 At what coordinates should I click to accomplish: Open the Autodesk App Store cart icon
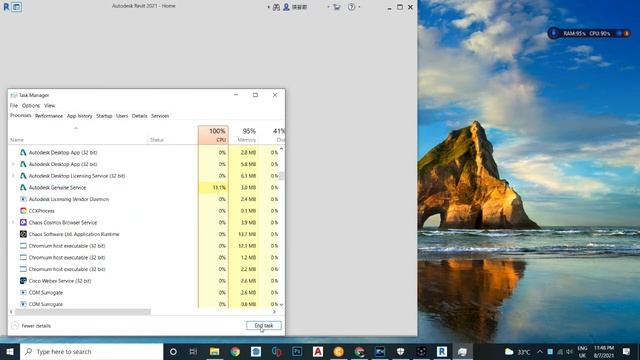click(x=337, y=7)
